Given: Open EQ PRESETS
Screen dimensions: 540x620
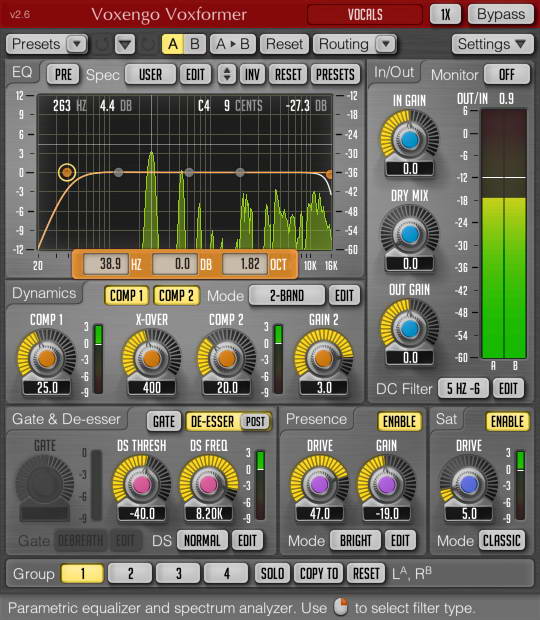Looking at the screenshot, I should coord(335,74).
